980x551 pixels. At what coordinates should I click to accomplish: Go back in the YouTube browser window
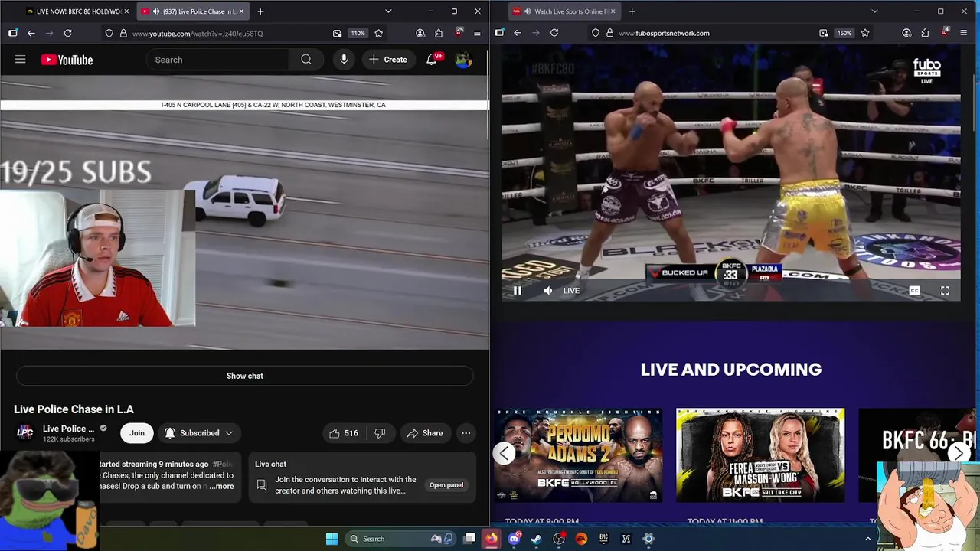pos(31,33)
